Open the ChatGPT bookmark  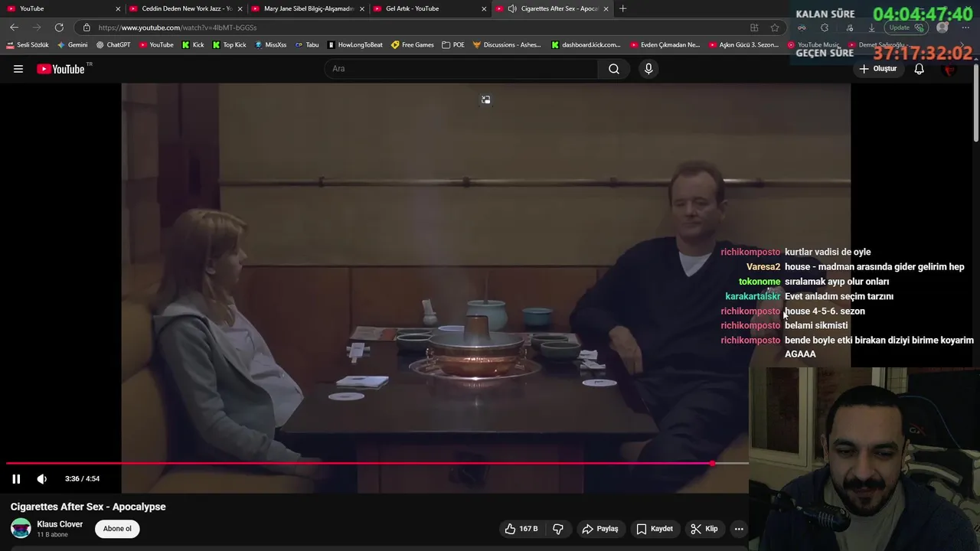113,45
